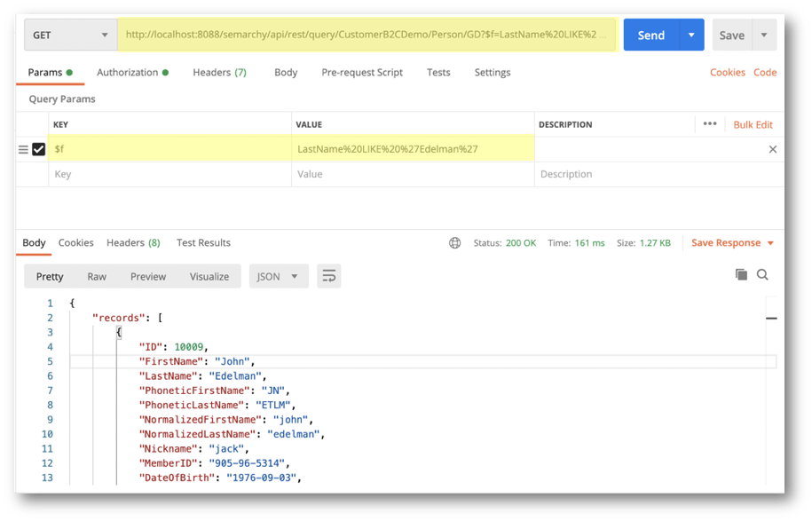Open response search with the magnifier icon
The image size is (812, 521).
coord(763,275)
